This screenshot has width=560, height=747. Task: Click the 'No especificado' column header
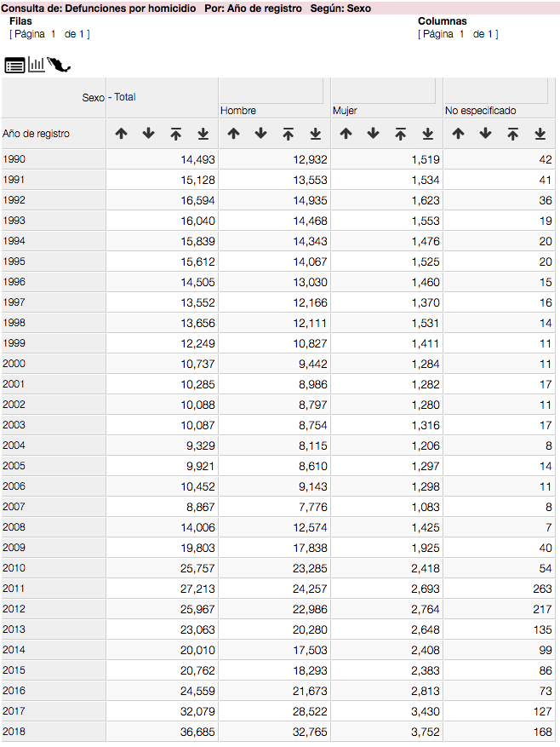tap(480, 111)
